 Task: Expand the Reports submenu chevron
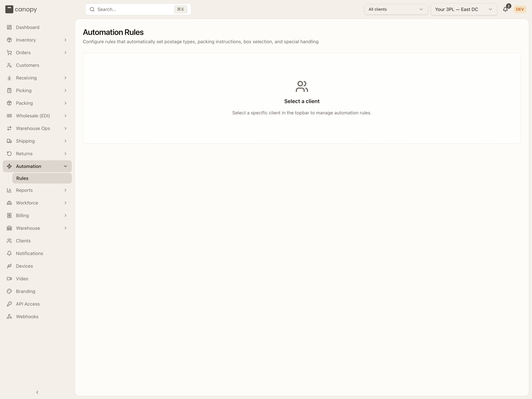point(65,190)
